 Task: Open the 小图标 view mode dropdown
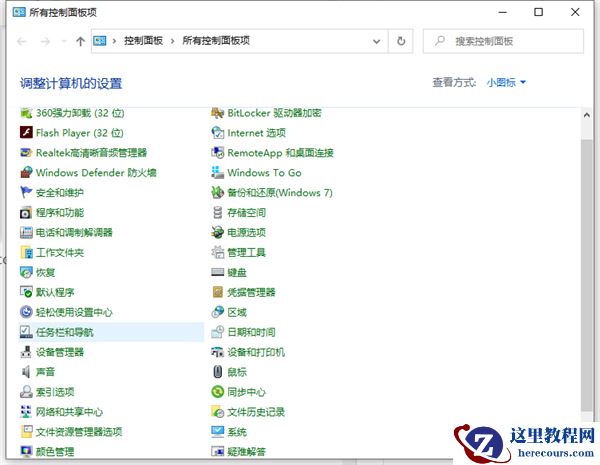tap(506, 82)
